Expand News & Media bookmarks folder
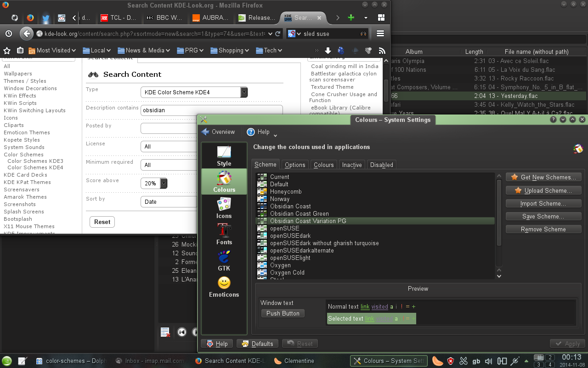Image resolution: width=588 pixels, height=368 pixels. pyautogui.click(x=144, y=51)
